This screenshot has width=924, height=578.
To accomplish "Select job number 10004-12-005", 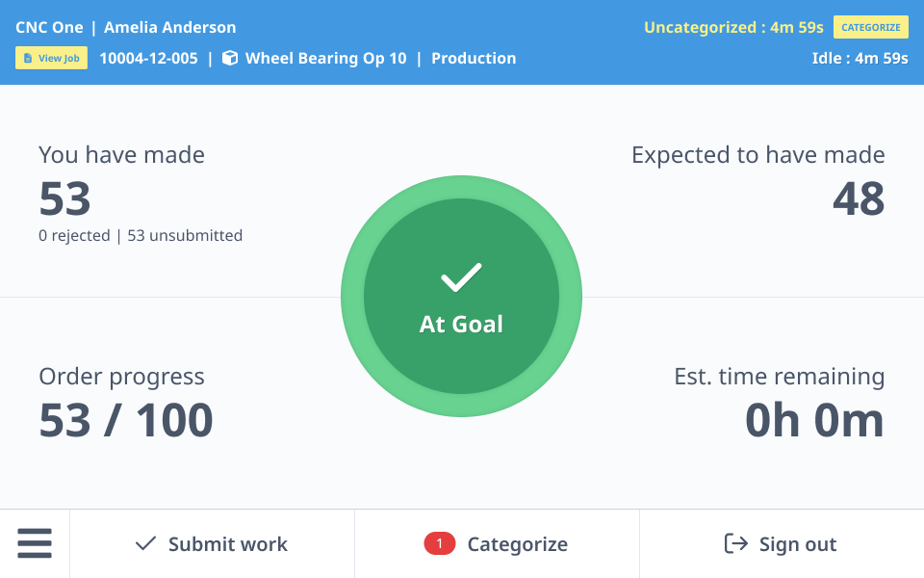I will (148, 58).
